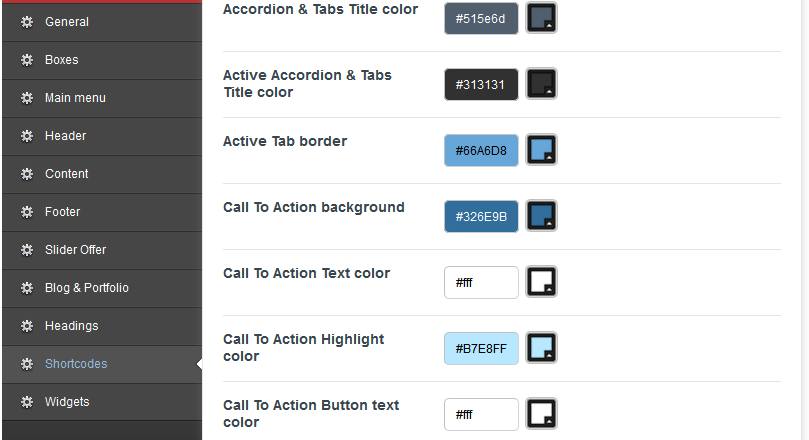Click the gear icon beside General
This screenshot has width=809, height=440.
pyautogui.click(x=27, y=22)
